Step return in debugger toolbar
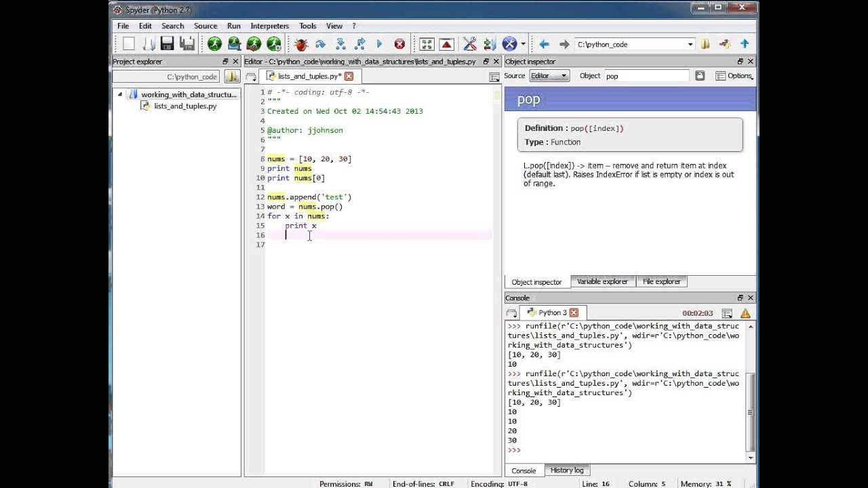This screenshot has height=488, width=868. point(360,44)
